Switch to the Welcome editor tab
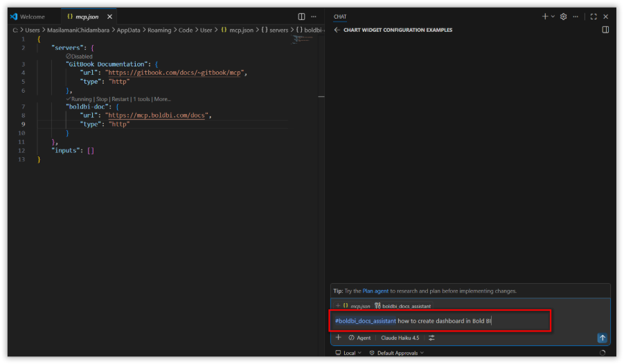Viewport: 624px width, 364px height. [x=28, y=17]
